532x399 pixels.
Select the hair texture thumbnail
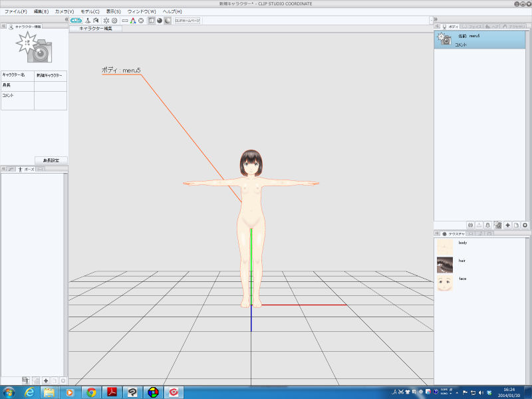(445, 265)
